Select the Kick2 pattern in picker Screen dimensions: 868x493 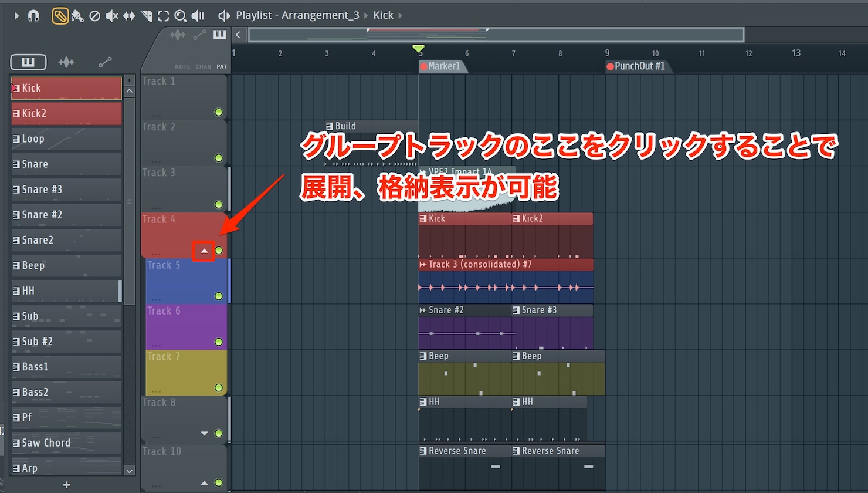pyautogui.click(x=66, y=113)
